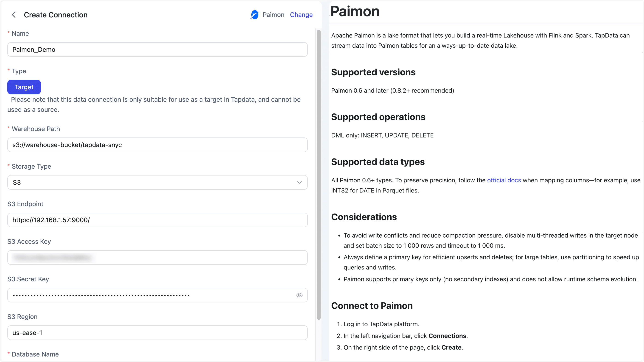The width and height of the screenshot is (644, 362).
Task: Click the S3 Endpoint field
Action: 157,220
